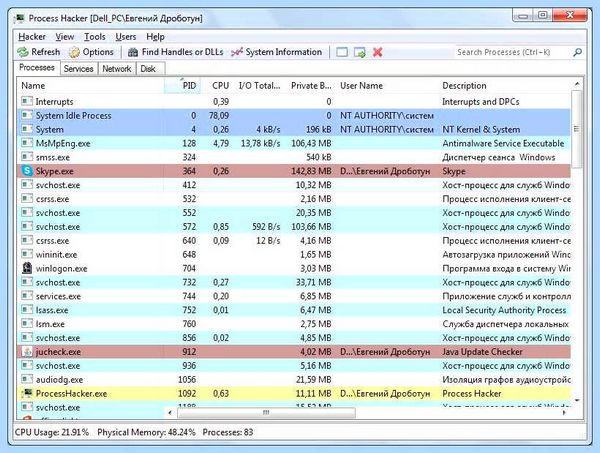
Task: Sort by Private Bytes column header
Action: coord(311,86)
